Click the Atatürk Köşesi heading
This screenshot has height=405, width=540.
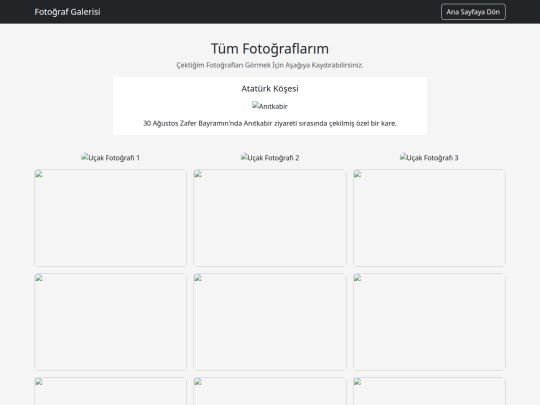click(x=270, y=89)
